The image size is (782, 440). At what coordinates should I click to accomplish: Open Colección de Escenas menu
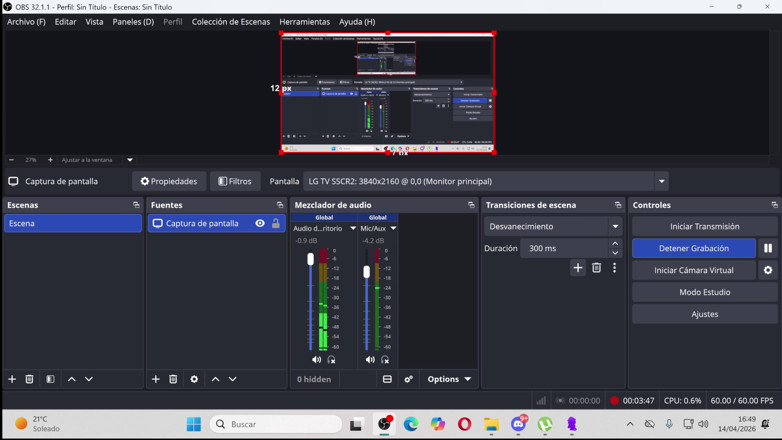(231, 22)
